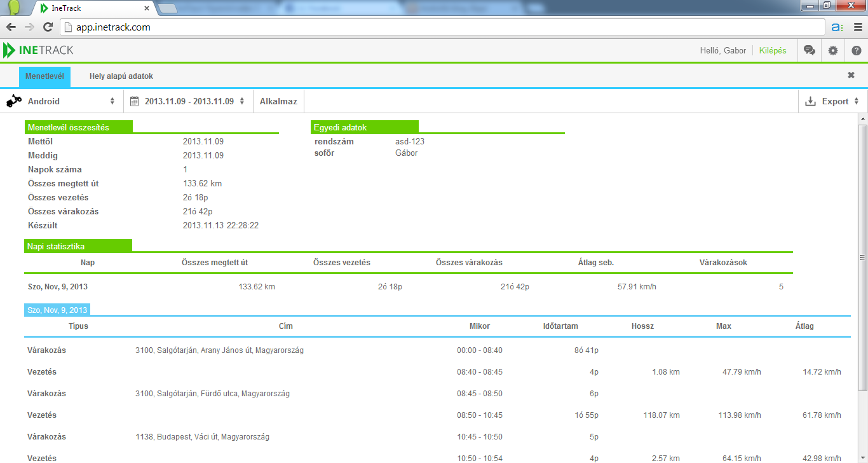
Task: Expand the Export dropdown
Action: pyautogui.click(x=832, y=101)
